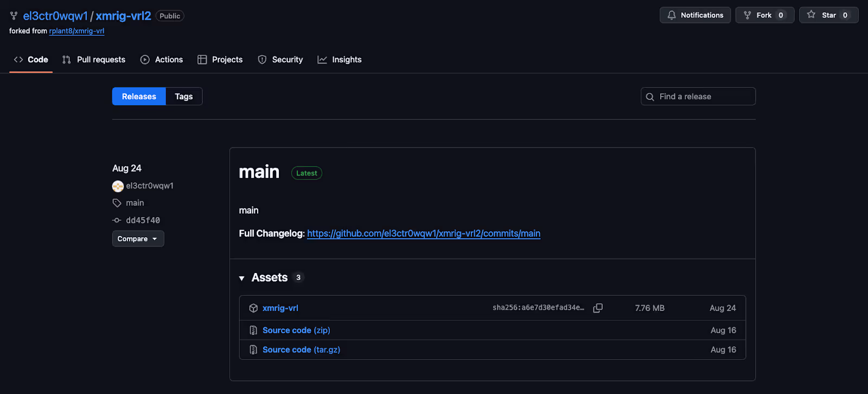Switch to the Code tab
Screen dimensions: 868x394
point(31,60)
